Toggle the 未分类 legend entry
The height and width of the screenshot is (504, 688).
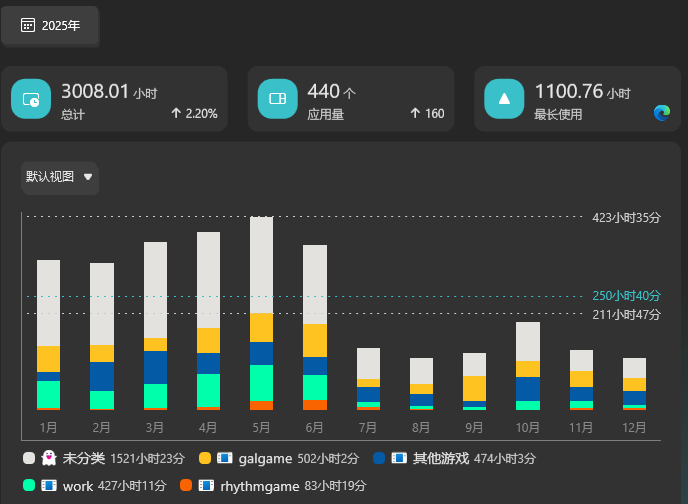coord(83,458)
